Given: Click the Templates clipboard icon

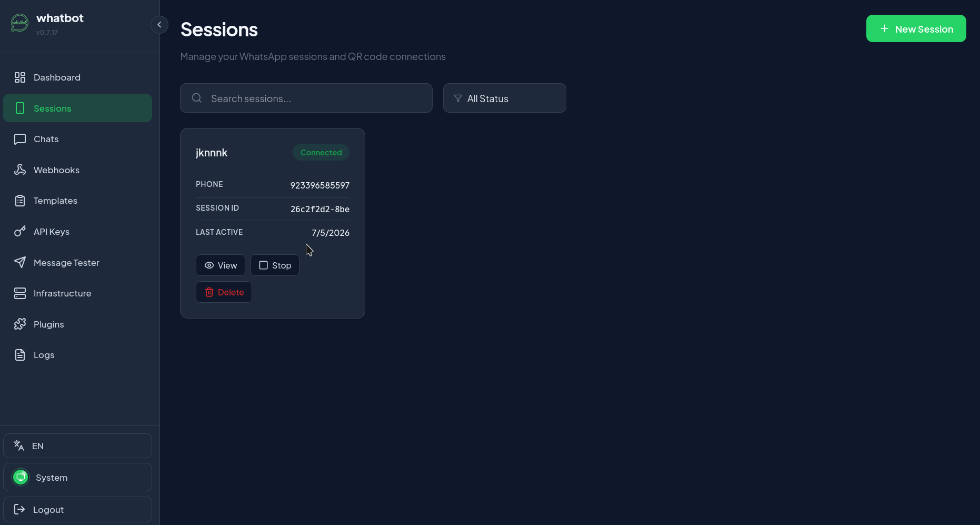Looking at the screenshot, I should pyautogui.click(x=20, y=201).
